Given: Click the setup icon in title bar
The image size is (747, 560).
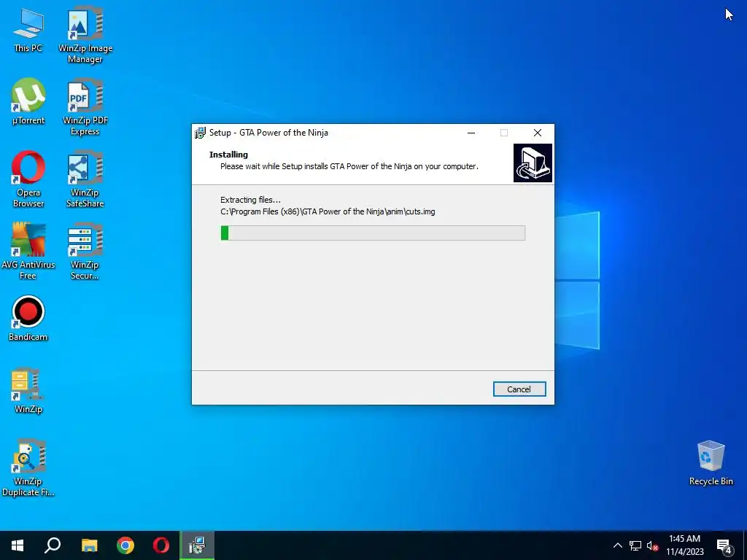Looking at the screenshot, I should click(x=200, y=133).
